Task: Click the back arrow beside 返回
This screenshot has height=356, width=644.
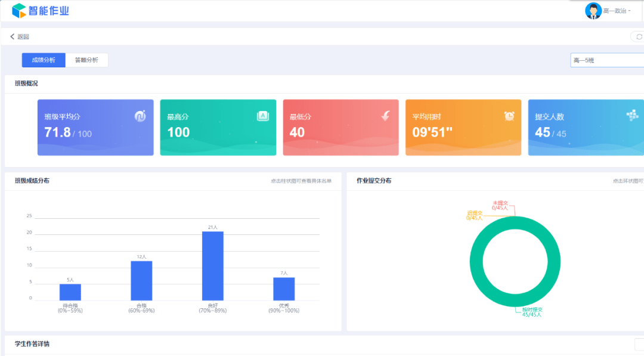Action: click(x=12, y=36)
